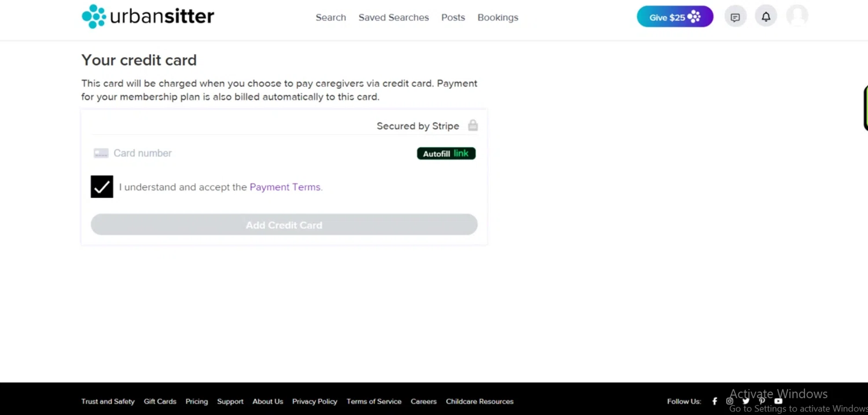This screenshot has width=868, height=415.
Task: Open Support footer link
Action: pos(230,401)
